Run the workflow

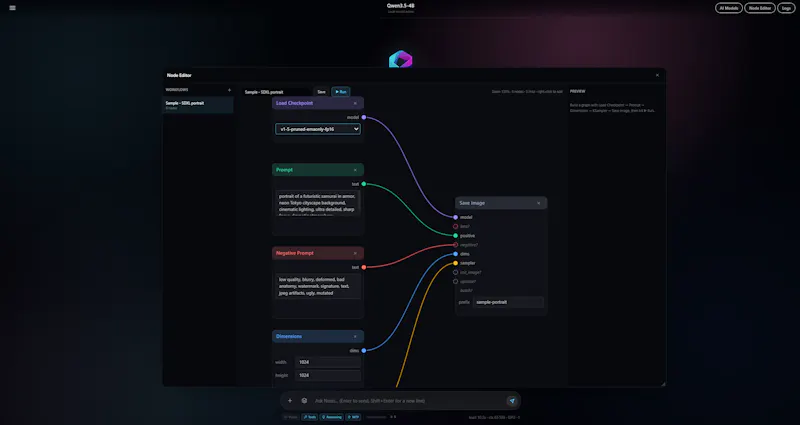(341, 92)
